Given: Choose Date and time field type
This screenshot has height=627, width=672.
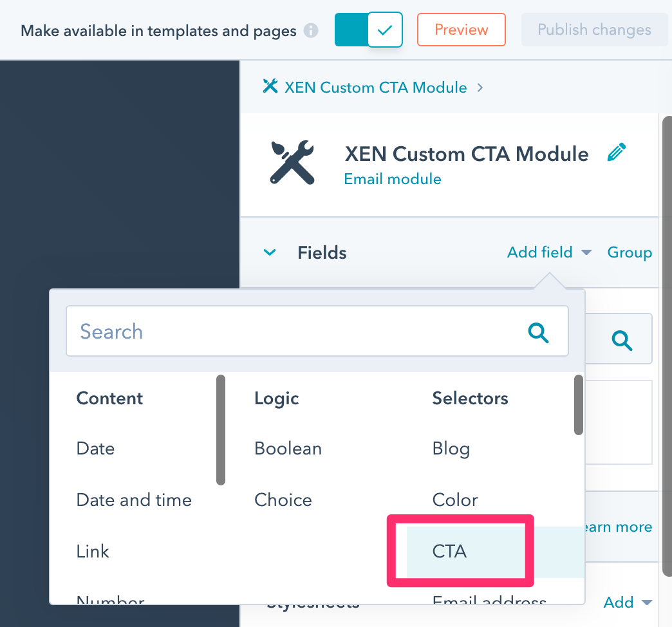Looking at the screenshot, I should tap(134, 500).
